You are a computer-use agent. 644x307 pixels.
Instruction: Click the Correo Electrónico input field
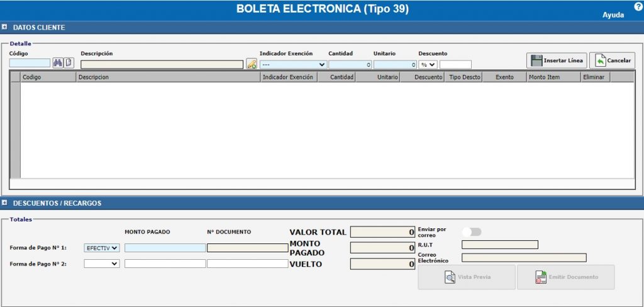[523, 257]
